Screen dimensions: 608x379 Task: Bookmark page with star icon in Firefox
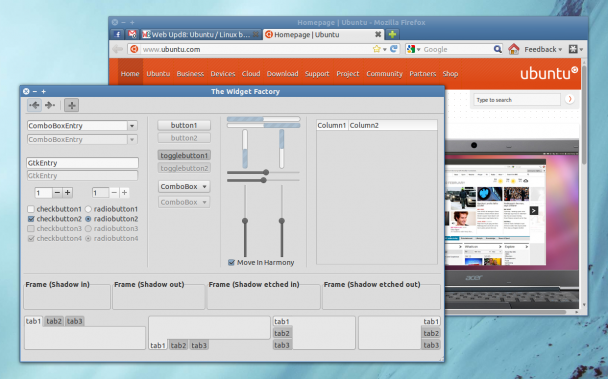click(x=376, y=49)
